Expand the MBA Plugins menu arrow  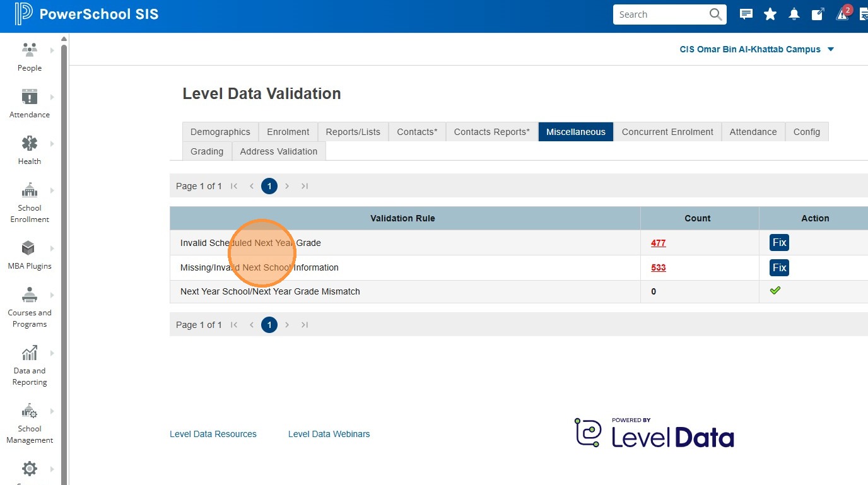(x=52, y=248)
